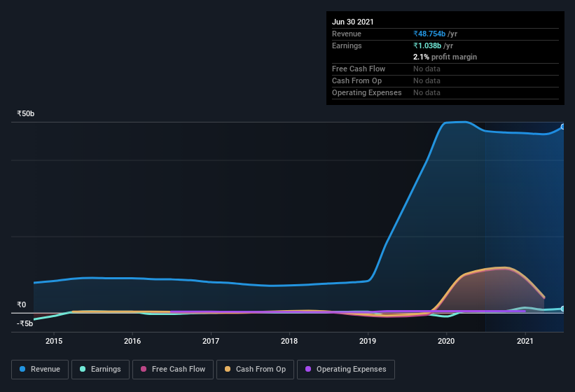575x392 pixels.
Task: Click the revenue endpoint marker on chart
Action: pyautogui.click(x=563, y=127)
